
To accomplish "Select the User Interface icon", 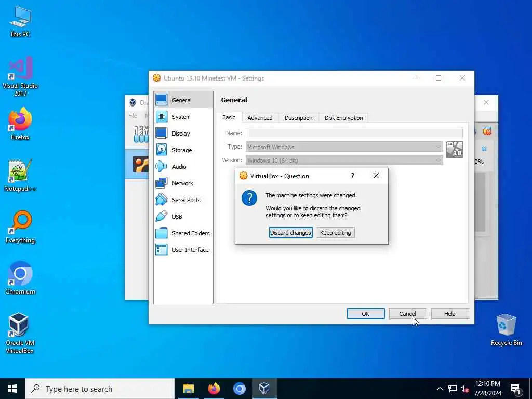I will coord(162,249).
